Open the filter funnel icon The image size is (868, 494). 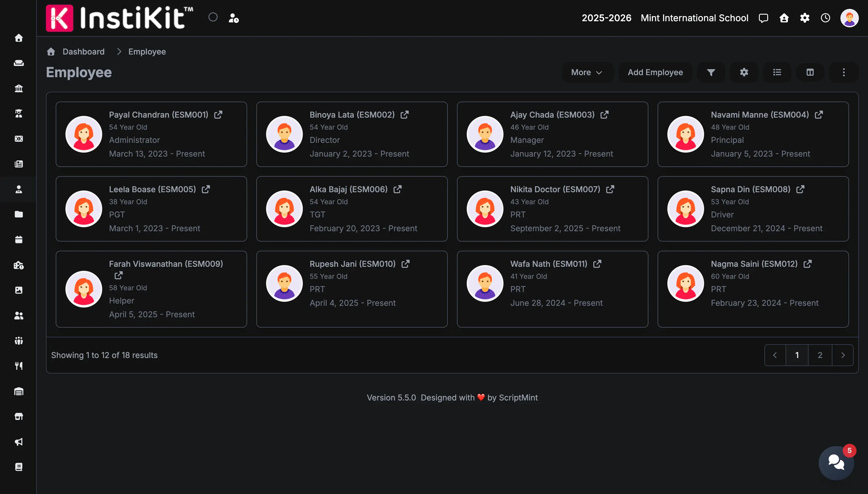click(711, 72)
